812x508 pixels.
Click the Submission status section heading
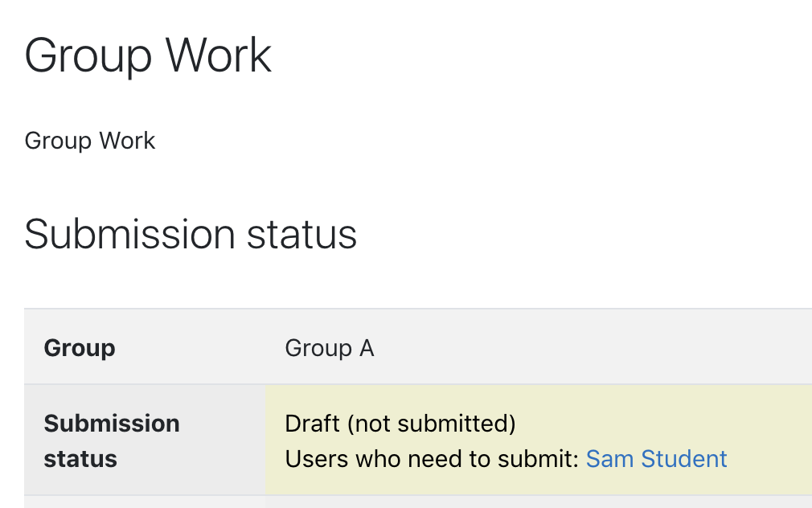(x=191, y=235)
